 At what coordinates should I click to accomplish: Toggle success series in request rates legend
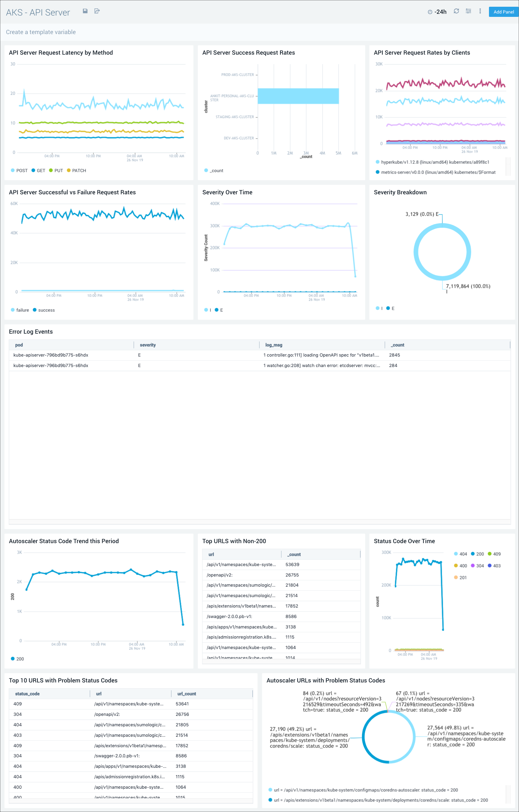pos(44,310)
